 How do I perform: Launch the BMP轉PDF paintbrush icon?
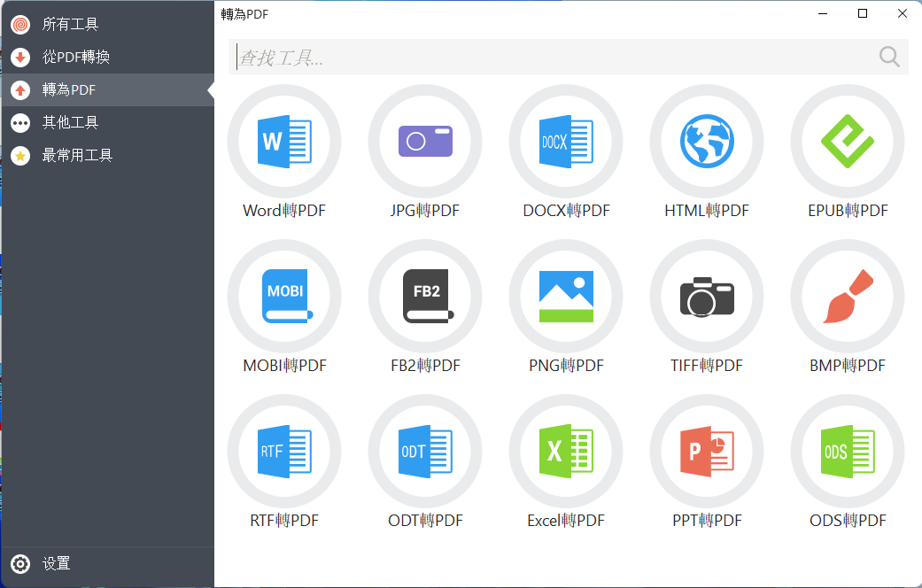[x=848, y=297]
